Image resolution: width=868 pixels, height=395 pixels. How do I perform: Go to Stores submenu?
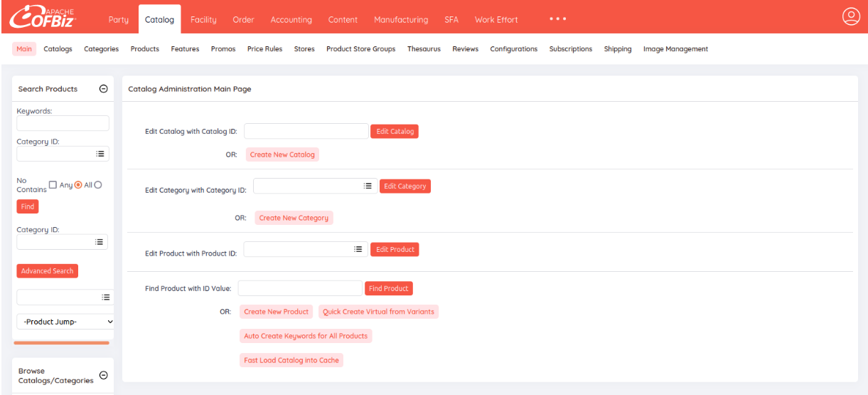(304, 49)
